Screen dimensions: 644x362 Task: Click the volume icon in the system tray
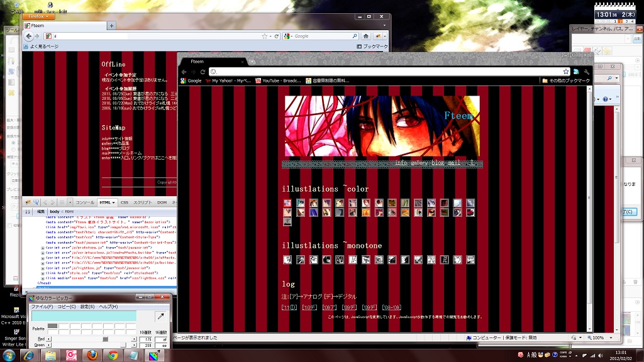tap(601, 356)
